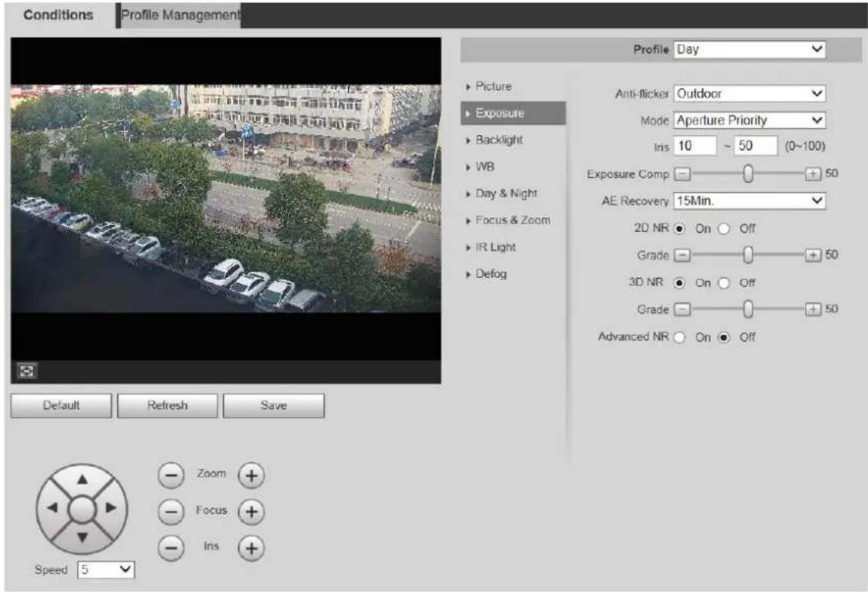Click the Iris maximum value field
868x592 pixels.
click(x=756, y=146)
